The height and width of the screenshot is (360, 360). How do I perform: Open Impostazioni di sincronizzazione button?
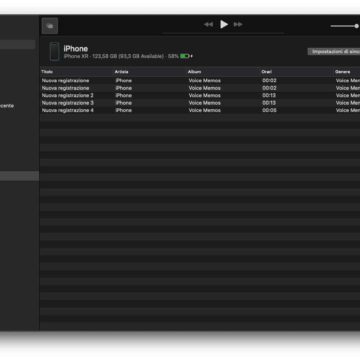(x=334, y=52)
